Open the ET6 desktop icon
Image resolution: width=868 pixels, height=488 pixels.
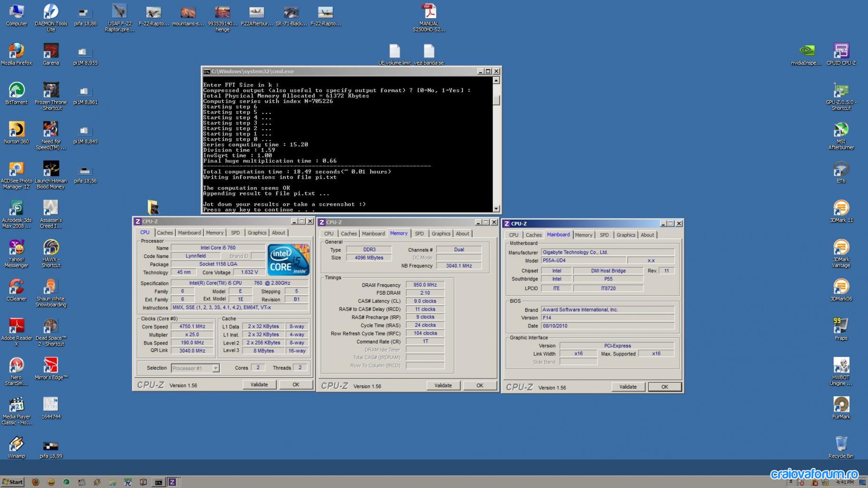tap(841, 172)
